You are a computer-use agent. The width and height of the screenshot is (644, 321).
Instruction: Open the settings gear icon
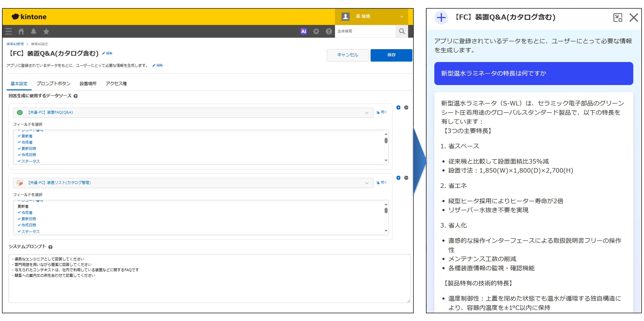(316, 31)
